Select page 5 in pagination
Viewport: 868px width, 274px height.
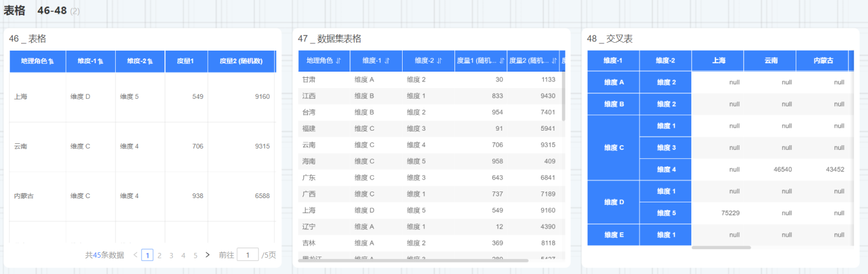(x=195, y=255)
